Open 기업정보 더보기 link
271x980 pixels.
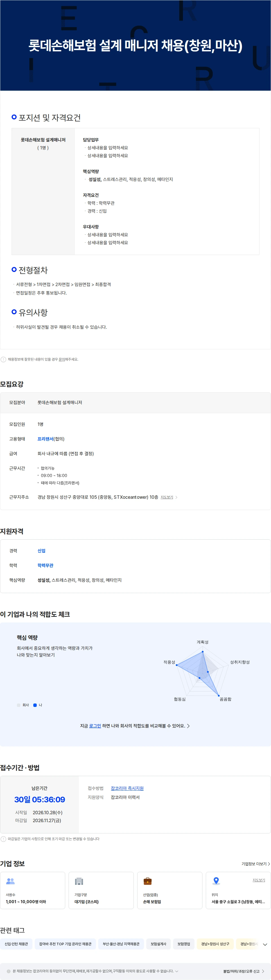256,864
